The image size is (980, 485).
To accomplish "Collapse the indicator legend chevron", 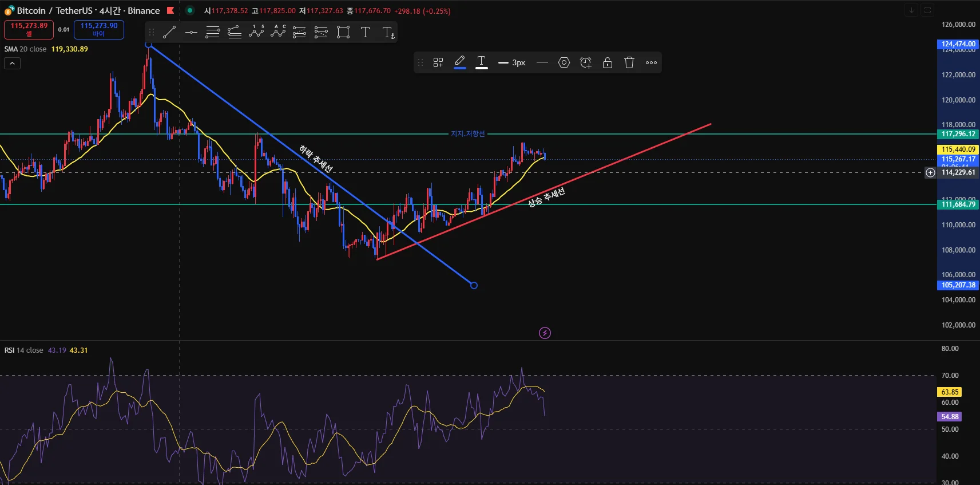I will [x=12, y=64].
